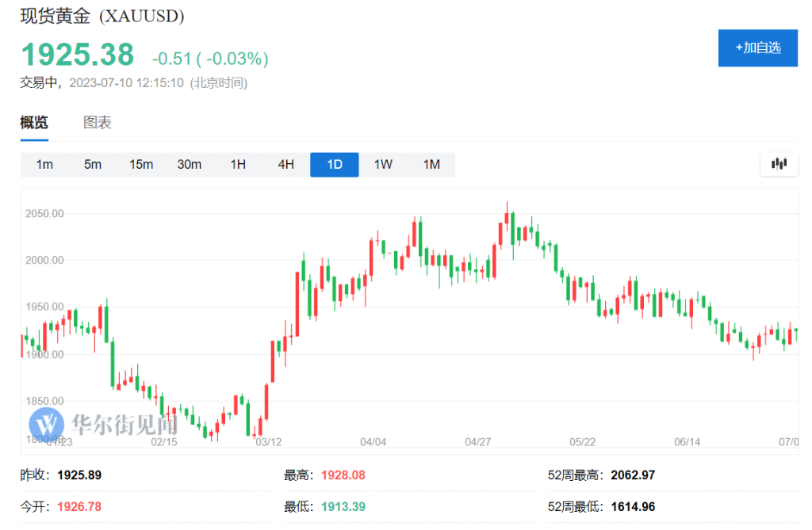The width and height of the screenshot is (812, 530).
Task: Open the 图表 tab
Action: coord(98,123)
